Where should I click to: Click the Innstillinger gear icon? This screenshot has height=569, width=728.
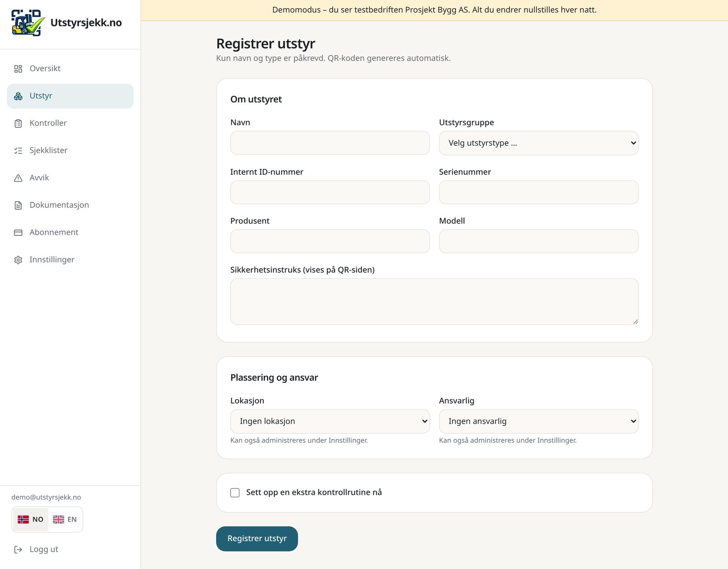tap(18, 260)
